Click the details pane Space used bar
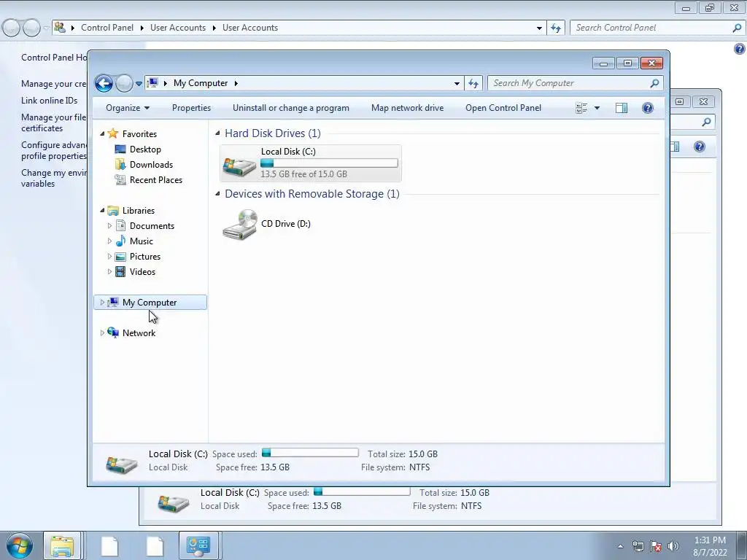This screenshot has width=747, height=560. coord(310,453)
